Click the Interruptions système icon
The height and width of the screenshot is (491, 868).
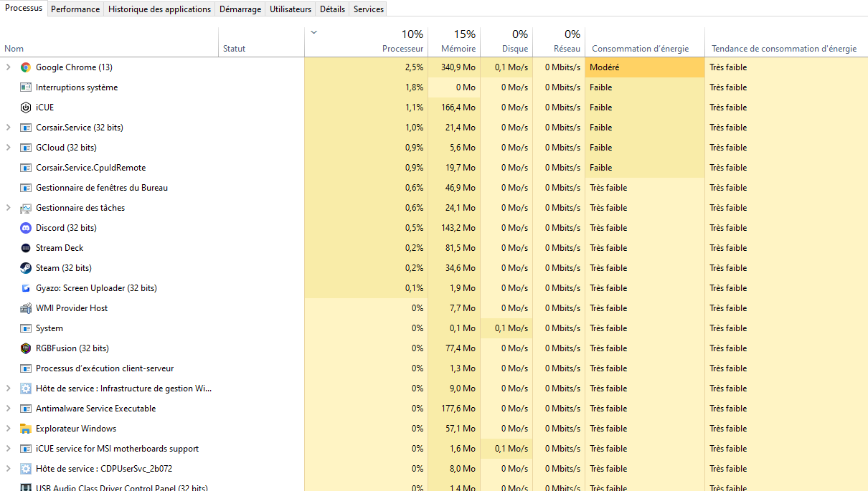(x=26, y=87)
